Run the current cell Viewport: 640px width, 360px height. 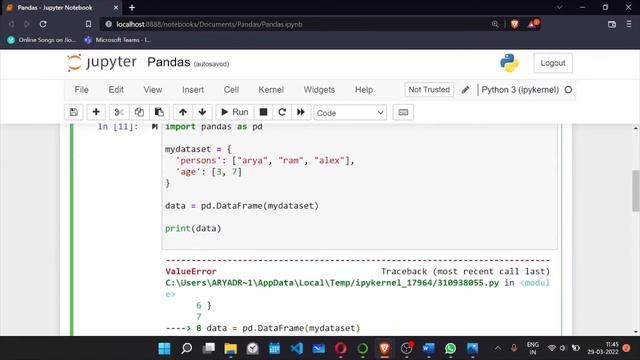point(235,112)
